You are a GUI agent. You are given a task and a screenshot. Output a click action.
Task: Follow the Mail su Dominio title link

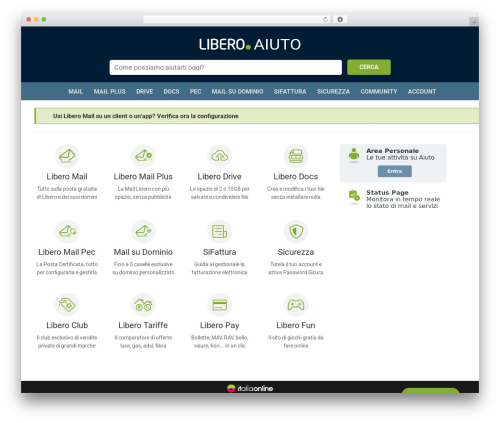[143, 252]
